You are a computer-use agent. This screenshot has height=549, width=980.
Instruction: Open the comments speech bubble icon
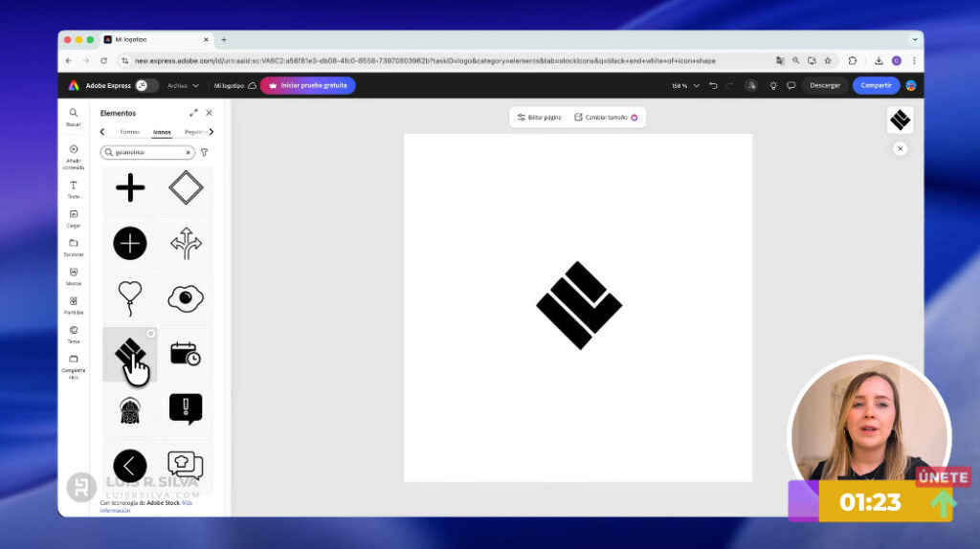coord(791,85)
